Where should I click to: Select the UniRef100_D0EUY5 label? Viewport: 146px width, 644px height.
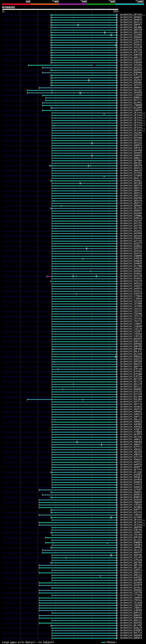131,294
